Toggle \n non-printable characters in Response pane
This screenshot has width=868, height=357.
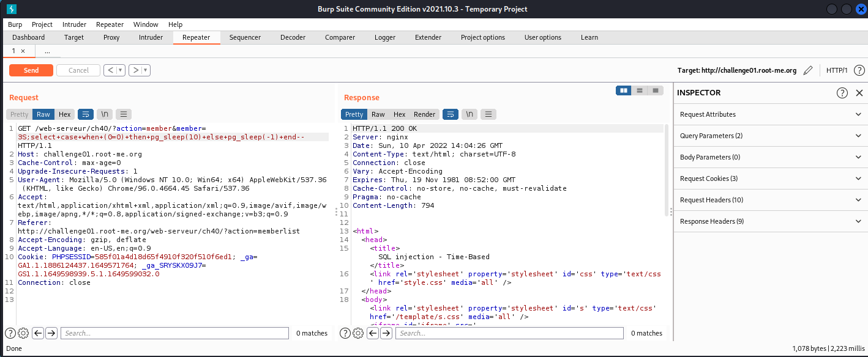point(470,114)
